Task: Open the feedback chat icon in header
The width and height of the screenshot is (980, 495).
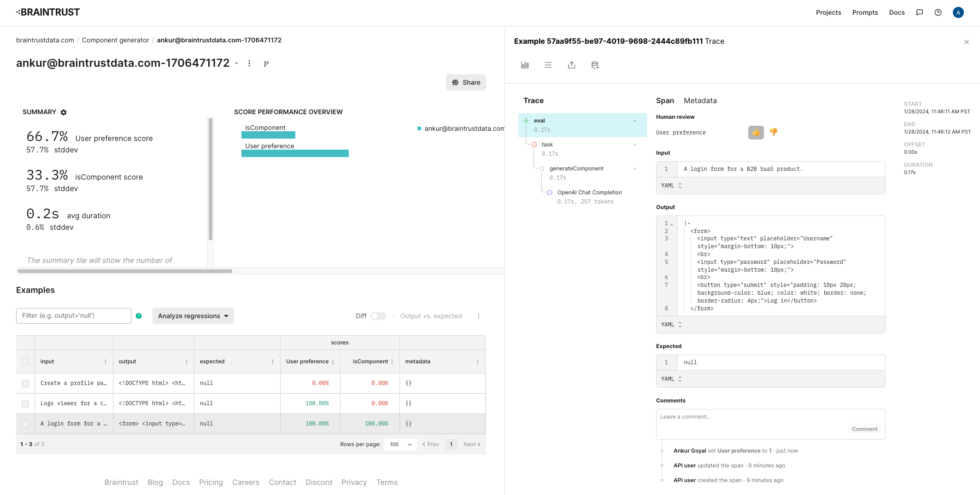Action: (919, 12)
